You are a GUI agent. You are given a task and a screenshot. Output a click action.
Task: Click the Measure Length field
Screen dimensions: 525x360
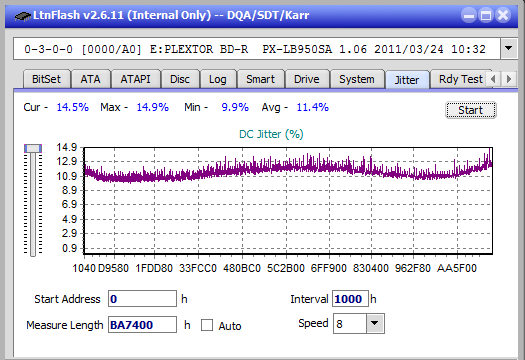tap(142, 325)
